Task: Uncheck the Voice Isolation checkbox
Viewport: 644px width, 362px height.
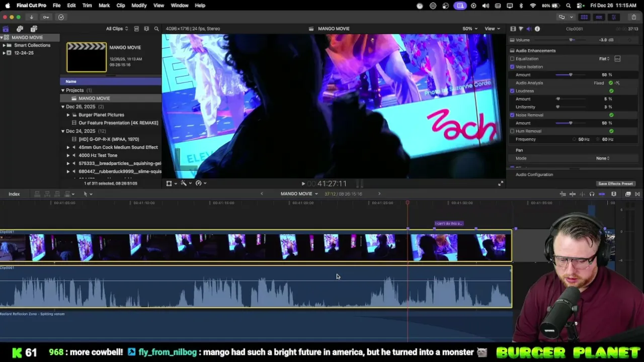Action: 512,67
